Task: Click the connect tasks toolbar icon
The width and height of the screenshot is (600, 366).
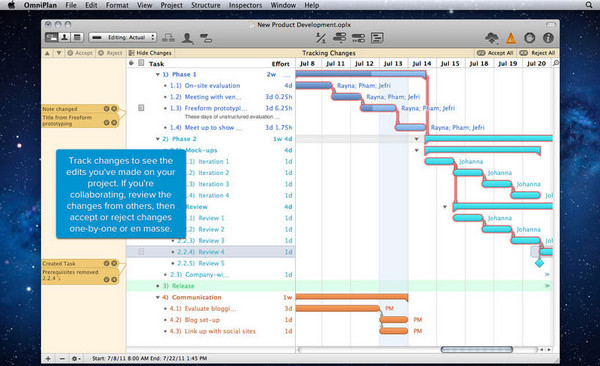Action: coord(168,38)
